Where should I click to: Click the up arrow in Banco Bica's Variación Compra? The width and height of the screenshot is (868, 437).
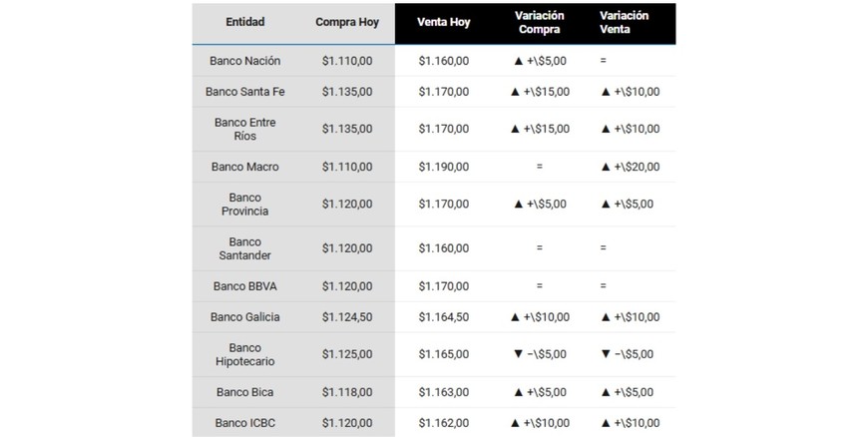[518, 392]
